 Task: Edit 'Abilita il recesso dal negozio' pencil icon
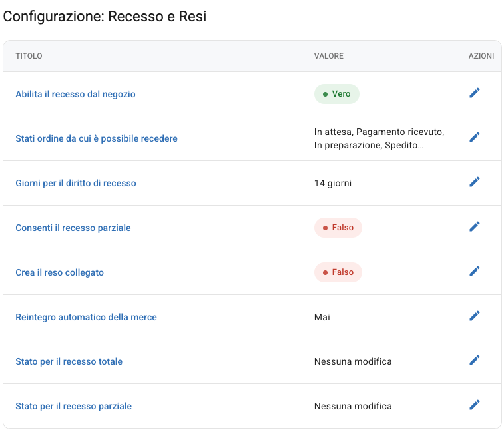tap(475, 93)
